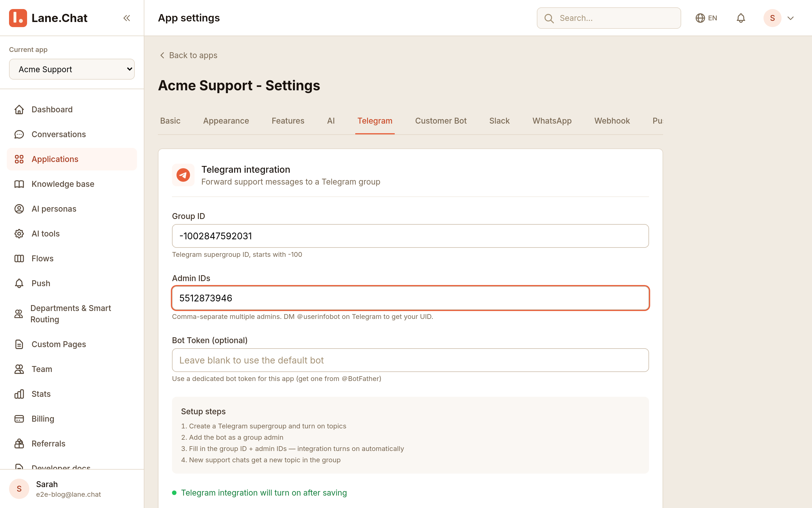Click the AI tools gear icon
Screen dimensions: 812x508
[19, 234]
